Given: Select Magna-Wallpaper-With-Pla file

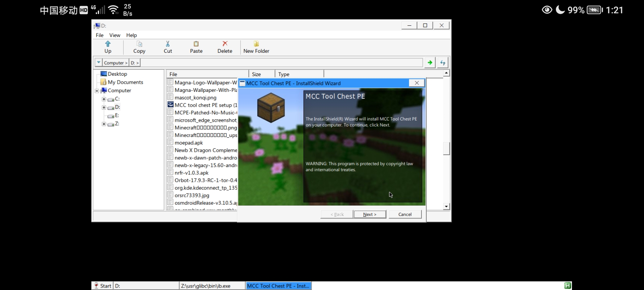Looking at the screenshot, I should (x=202, y=90).
